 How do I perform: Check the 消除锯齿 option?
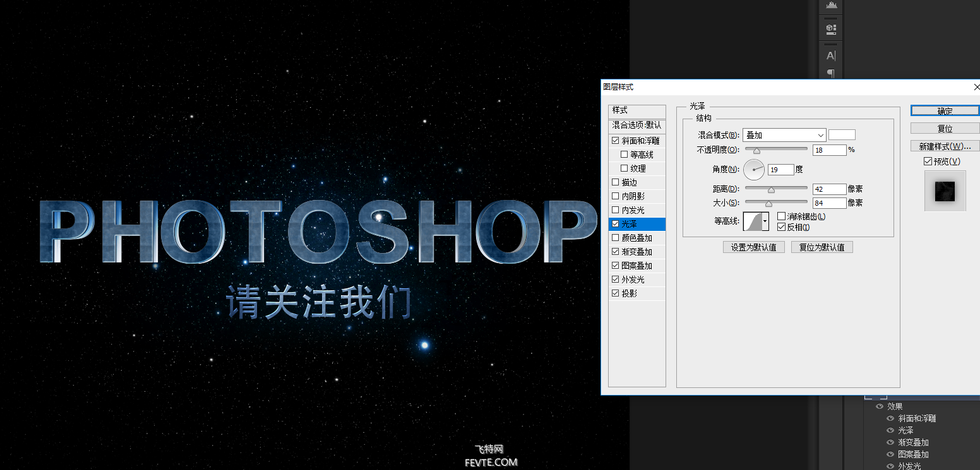click(x=781, y=216)
